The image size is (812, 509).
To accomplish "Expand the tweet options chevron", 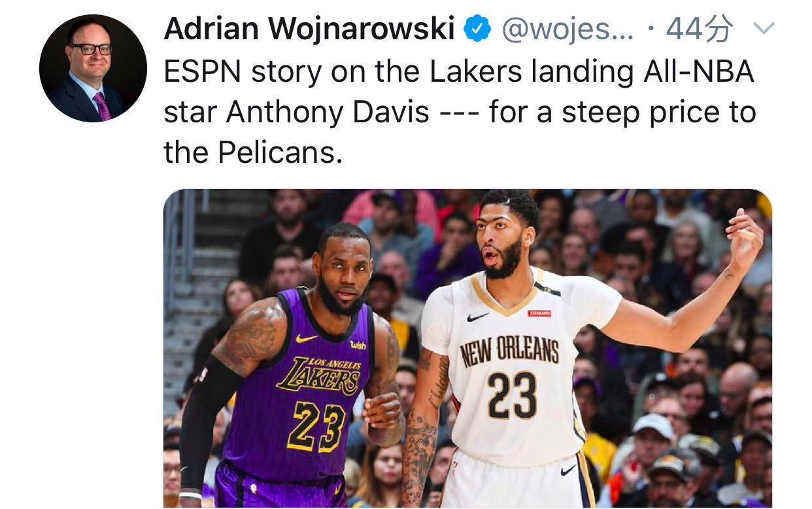I will click(764, 29).
